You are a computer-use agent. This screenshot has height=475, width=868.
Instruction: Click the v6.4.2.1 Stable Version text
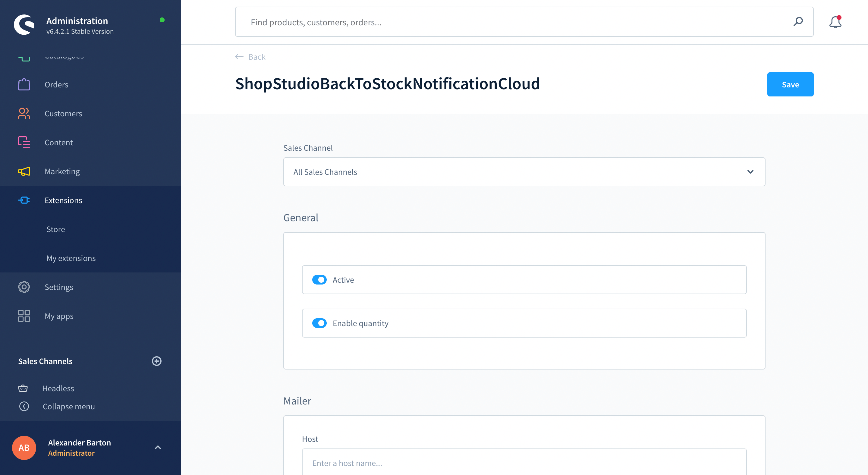80,31
